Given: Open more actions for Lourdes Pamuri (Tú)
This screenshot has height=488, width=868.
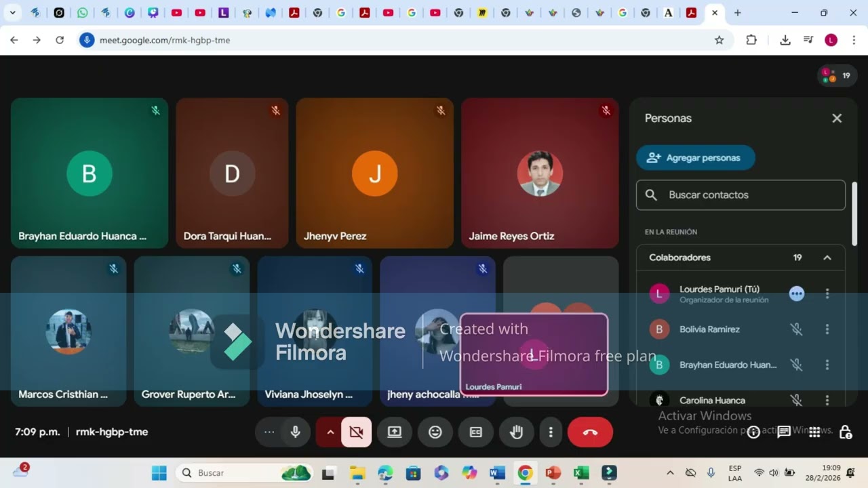Looking at the screenshot, I should 827,293.
